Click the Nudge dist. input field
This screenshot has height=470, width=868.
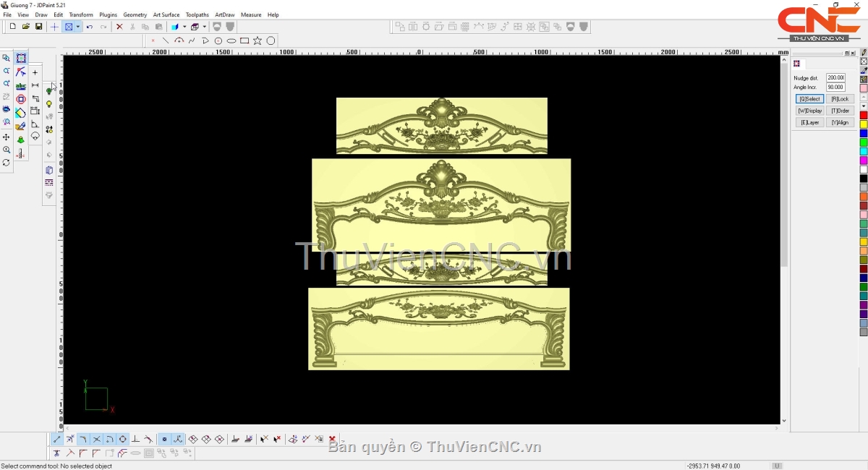(x=835, y=77)
